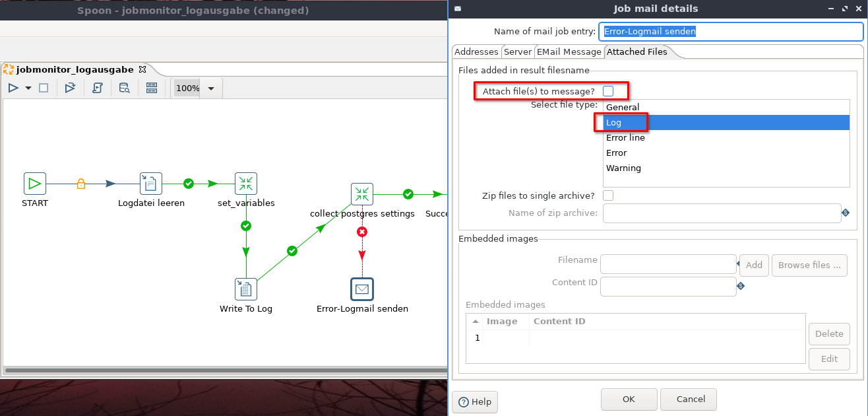Click the Replay job toolbar icon
The width and height of the screenshot is (868, 416).
(x=70, y=88)
